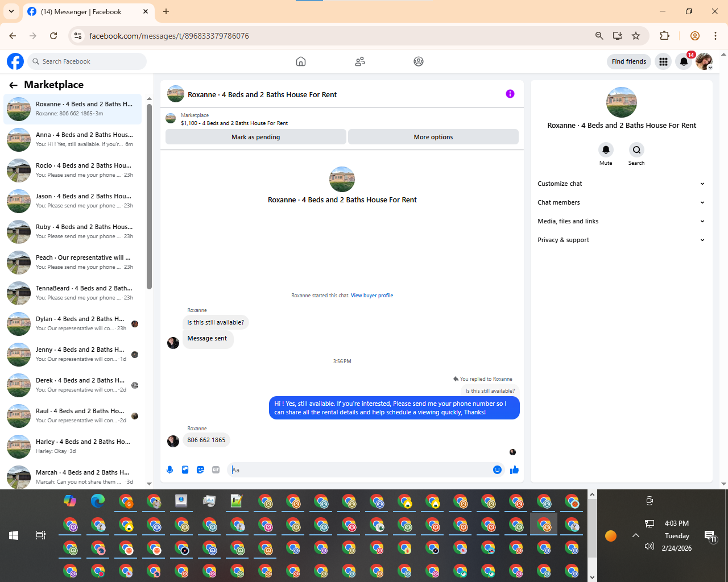Open Rocio conversation in list
This screenshot has height=582, width=728.
(x=73, y=170)
